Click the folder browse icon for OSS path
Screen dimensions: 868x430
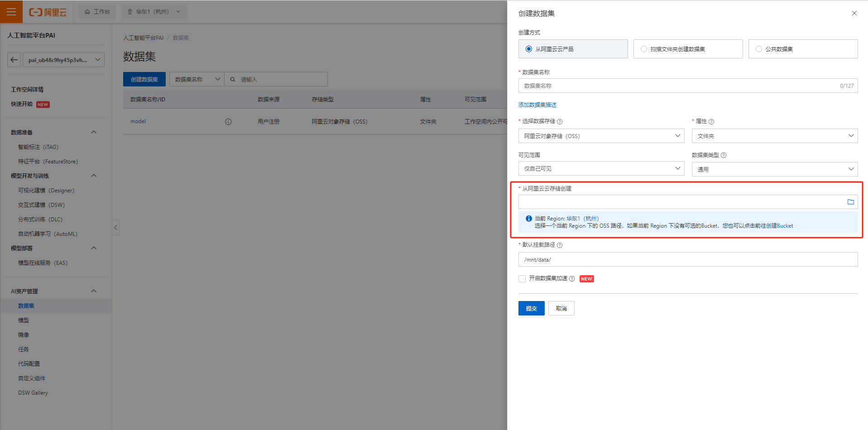851,202
